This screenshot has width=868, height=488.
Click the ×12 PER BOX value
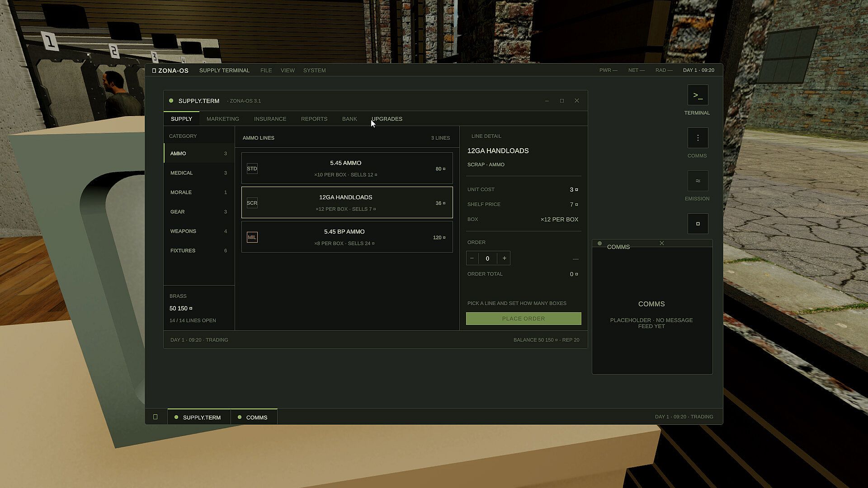tap(559, 220)
